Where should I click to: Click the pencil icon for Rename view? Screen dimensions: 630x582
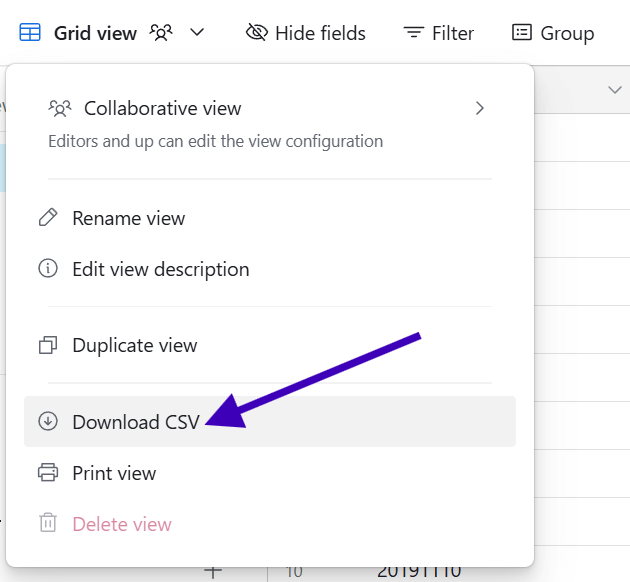click(x=48, y=218)
